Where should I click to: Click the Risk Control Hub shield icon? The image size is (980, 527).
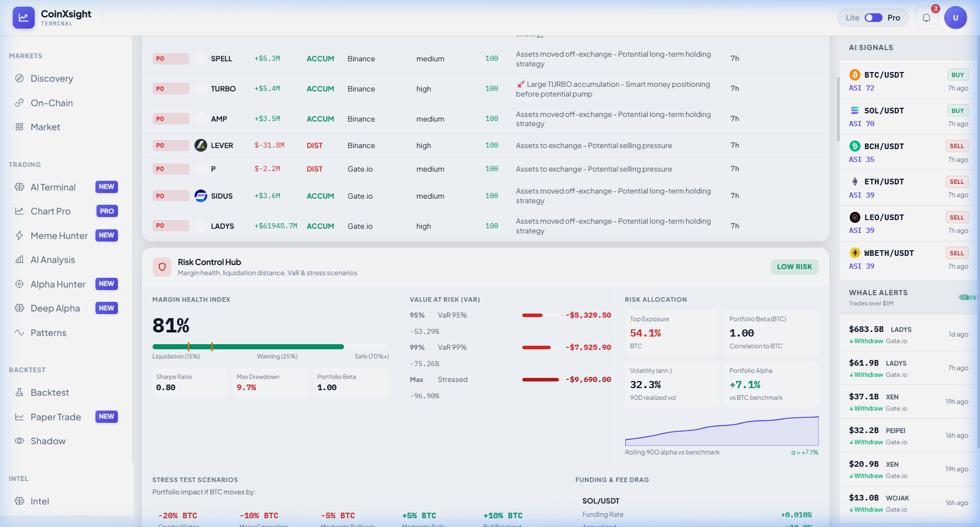(162, 267)
